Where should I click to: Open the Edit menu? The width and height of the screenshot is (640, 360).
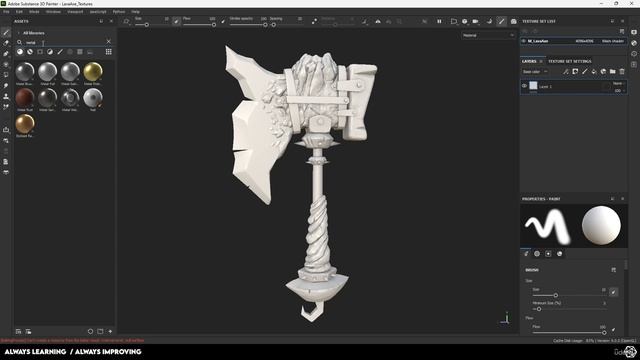click(x=19, y=12)
